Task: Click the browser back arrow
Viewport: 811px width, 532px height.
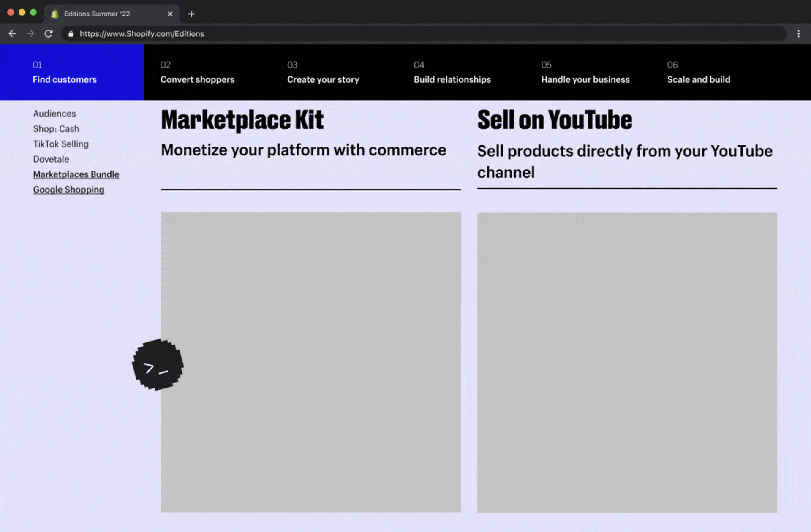Action: coord(12,34)
